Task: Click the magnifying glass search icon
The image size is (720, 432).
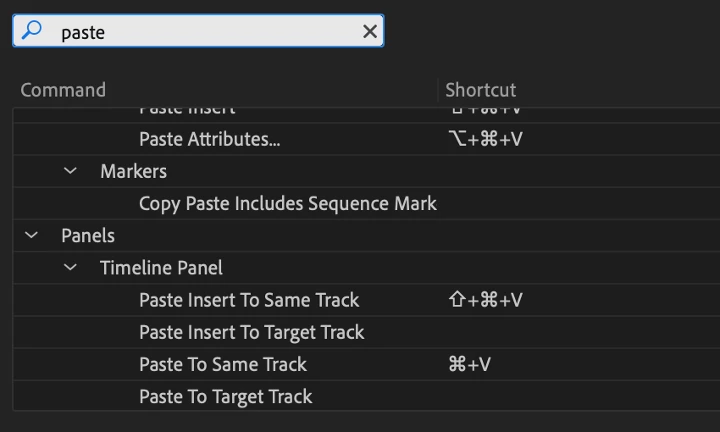Action: 33,31
